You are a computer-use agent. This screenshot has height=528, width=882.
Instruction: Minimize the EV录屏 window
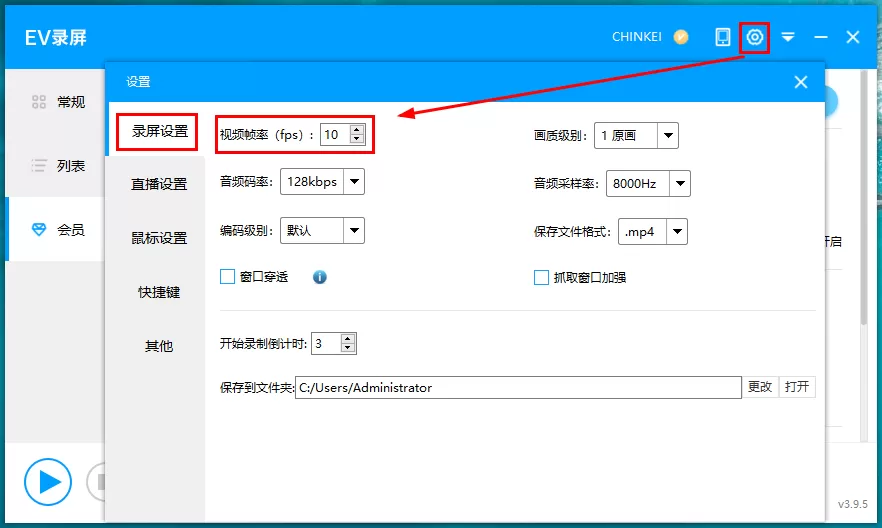pyautogui.click(x=821, y=38)
